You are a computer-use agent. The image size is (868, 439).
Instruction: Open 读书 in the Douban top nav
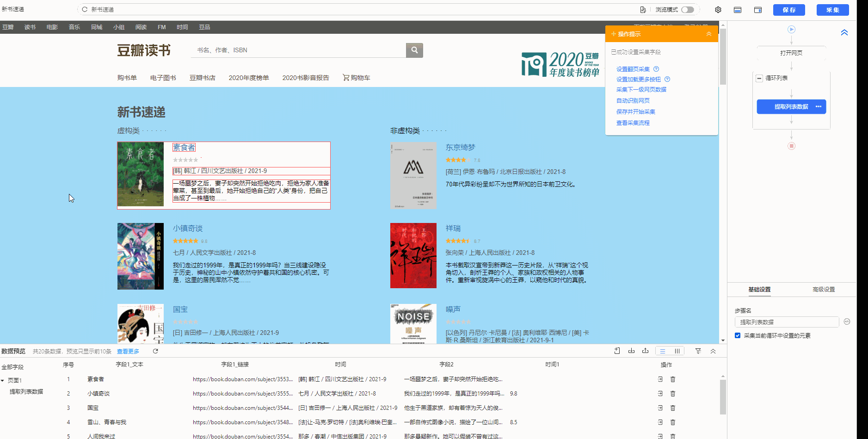click(x=30, y=27)
